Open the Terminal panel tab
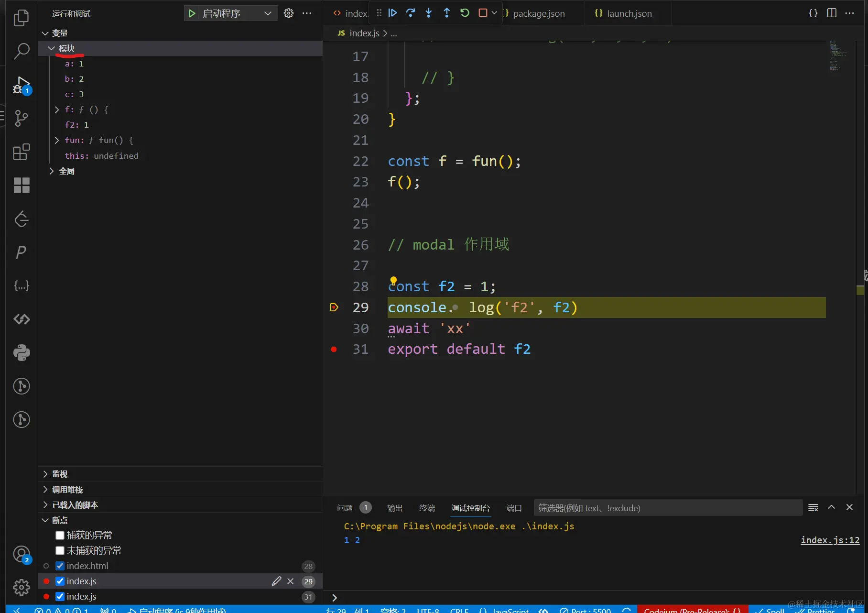Screen dimensions: 868x613 [x=427, y=508]
